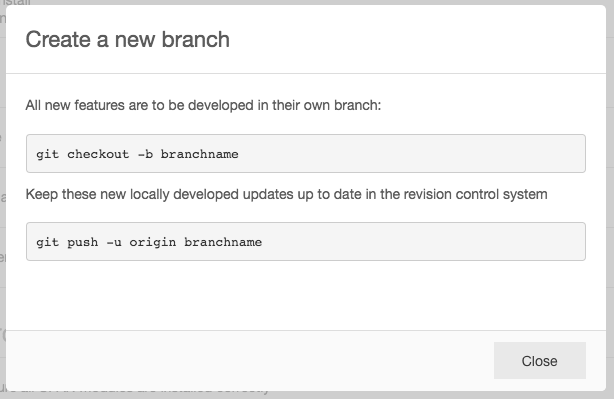The height and width of the screenshot is (399, 614).
Task: Click branchname at end of push command
Action: (x=223, y=242)
